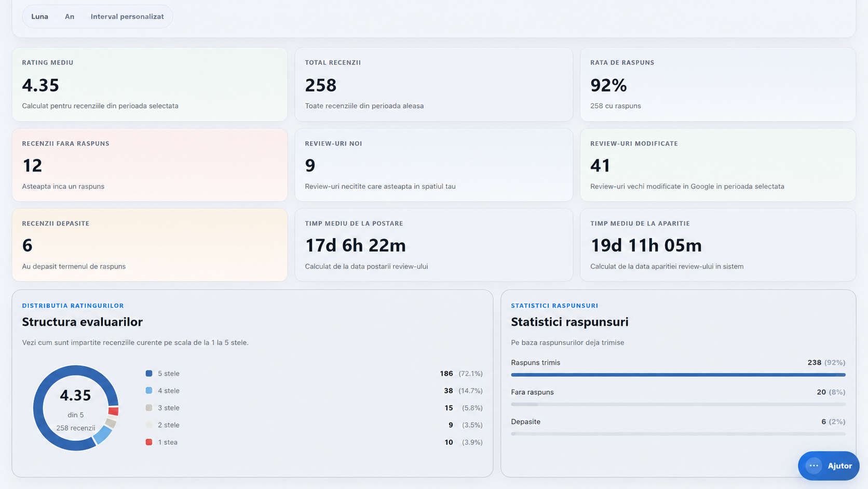
Task: Open the Review-uri noi card
Action: (433, 165)
